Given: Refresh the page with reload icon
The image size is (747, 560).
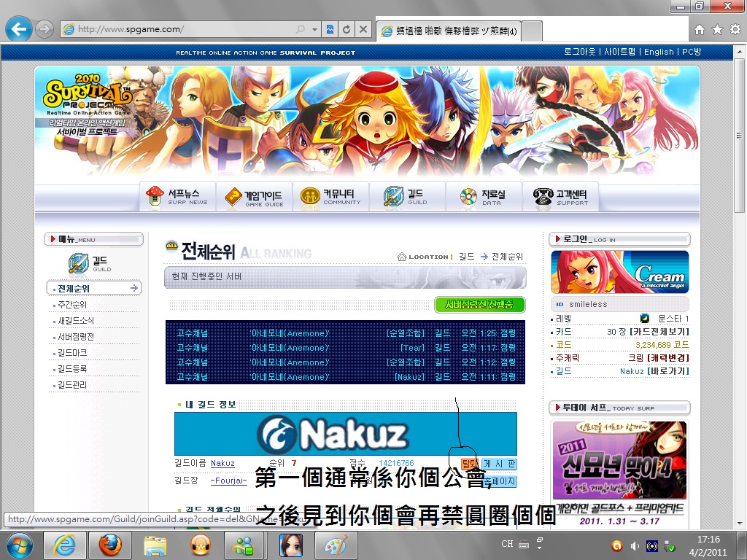Looking at the screenshot, I should [347, 29].
